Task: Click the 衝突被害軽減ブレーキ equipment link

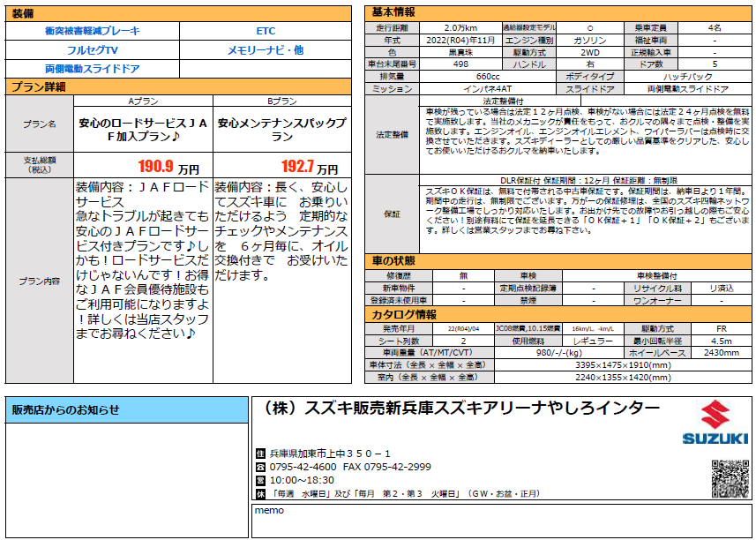Action: point(92,31)
